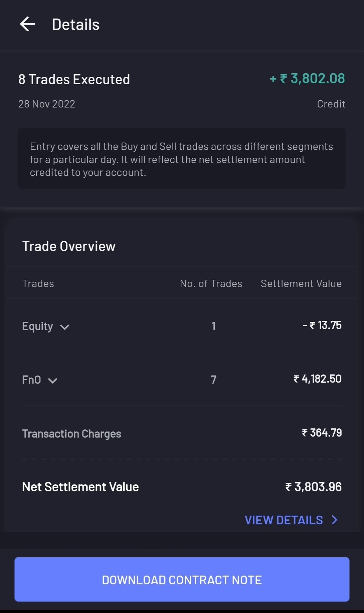Click the Net Settlement Value amount 3,803.96
This screenshot has height=613, width=364.
(x=313, y=487)
